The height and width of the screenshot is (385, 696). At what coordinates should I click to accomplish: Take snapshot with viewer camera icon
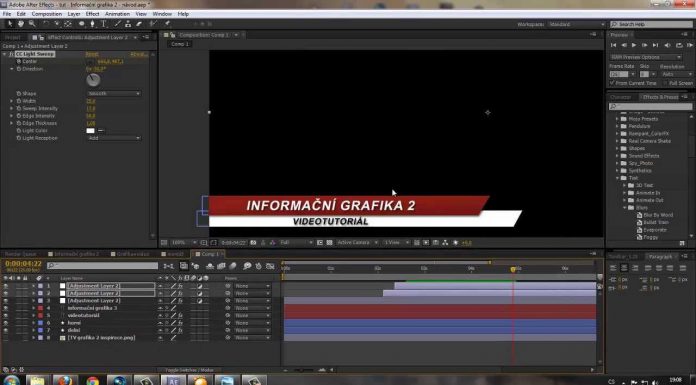click(x=253, y=243)
